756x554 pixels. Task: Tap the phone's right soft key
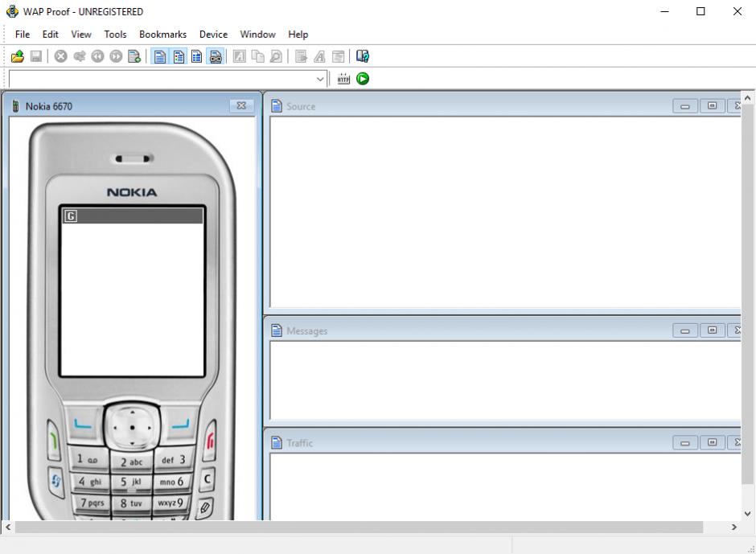(x=181, y=425)
